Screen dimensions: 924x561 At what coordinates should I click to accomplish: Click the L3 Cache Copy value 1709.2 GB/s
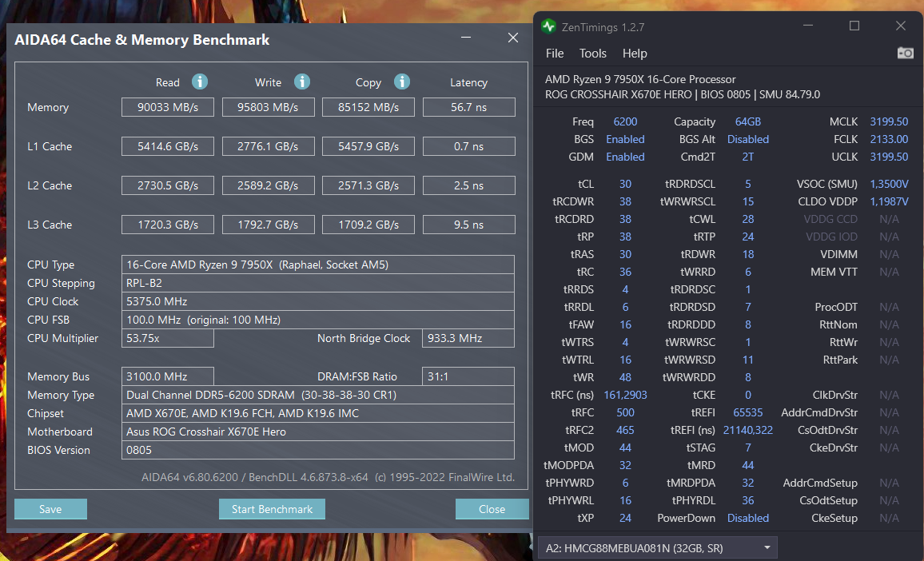coord(368,225)
